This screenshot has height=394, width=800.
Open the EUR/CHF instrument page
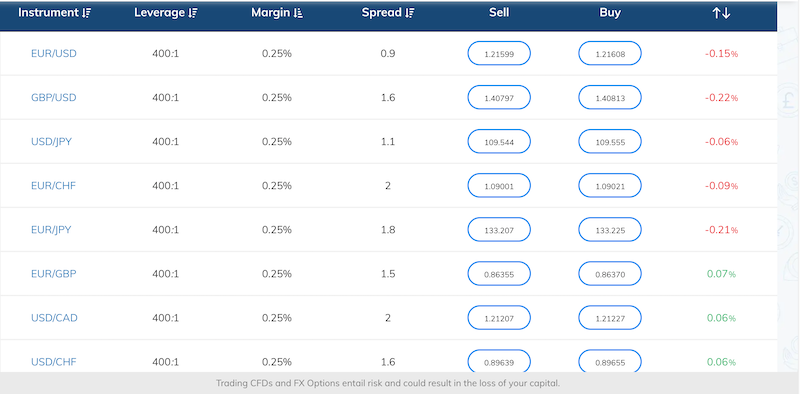[x=53, y=185]
